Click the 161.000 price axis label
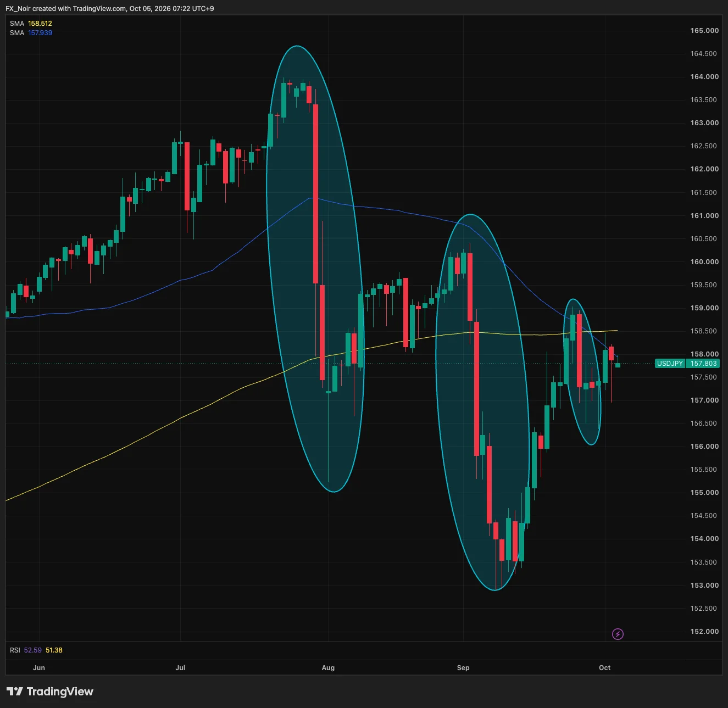728x708 pixels. click(x=704, y=216)
